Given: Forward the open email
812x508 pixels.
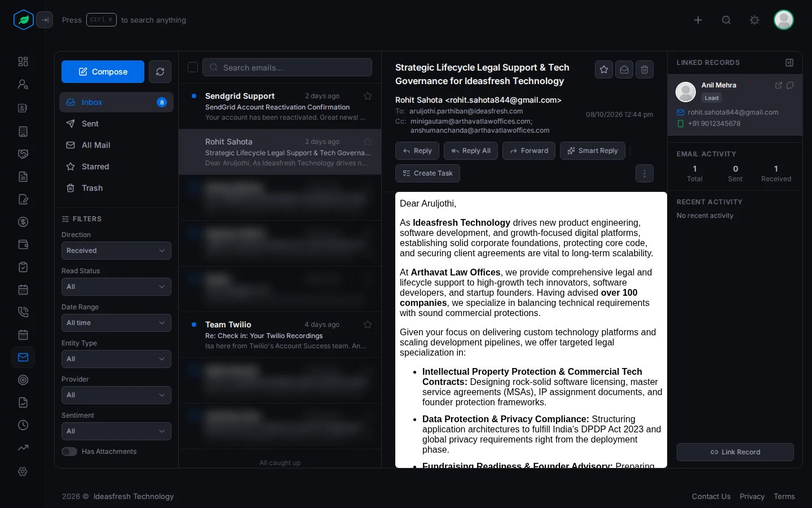Looking at the screenshot, I should [x=529, y=151].
